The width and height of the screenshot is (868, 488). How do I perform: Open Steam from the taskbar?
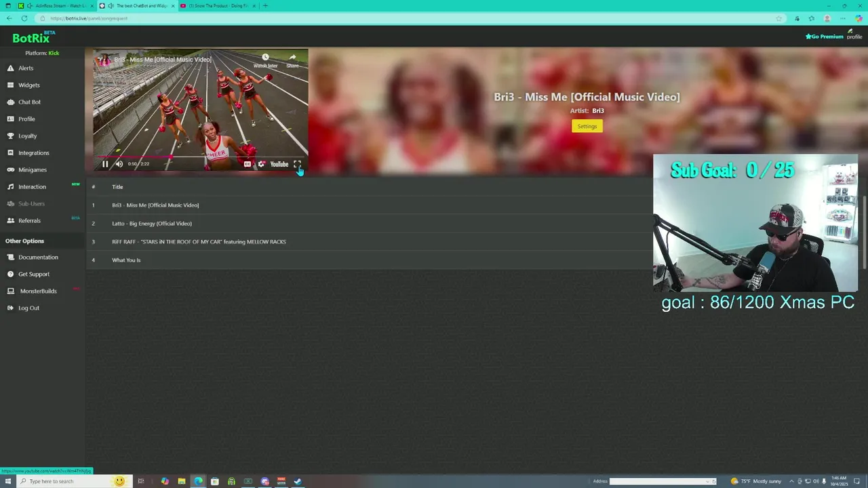tap(298, 481)
